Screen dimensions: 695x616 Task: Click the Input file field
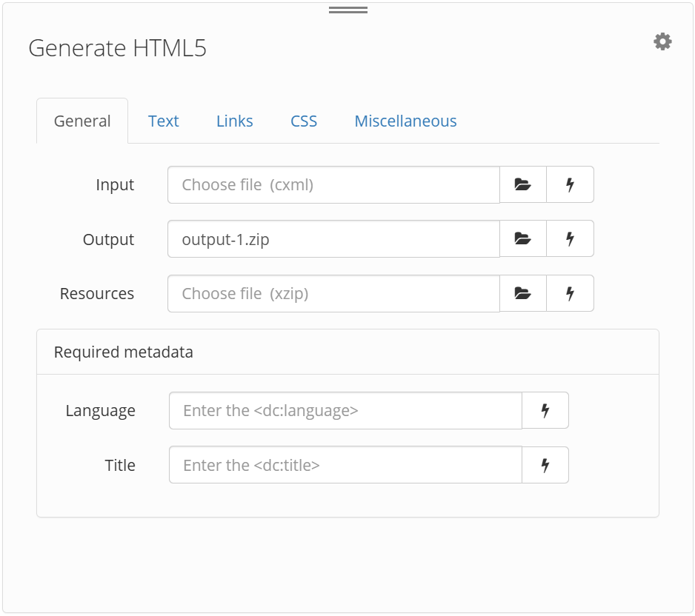333,184
